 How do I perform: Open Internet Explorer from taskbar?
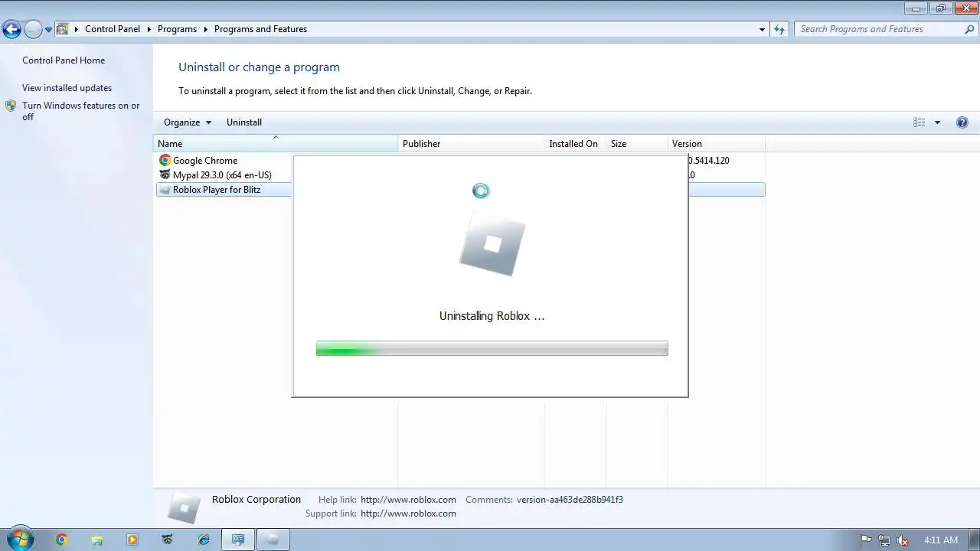pyautogui.click(x=203, y=540)
